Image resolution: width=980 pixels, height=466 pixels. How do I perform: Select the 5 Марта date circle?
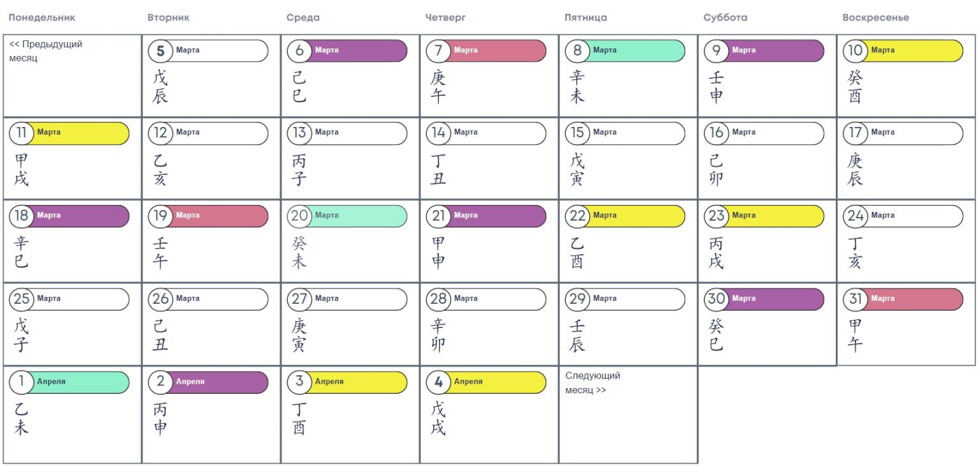click(160, 51)
